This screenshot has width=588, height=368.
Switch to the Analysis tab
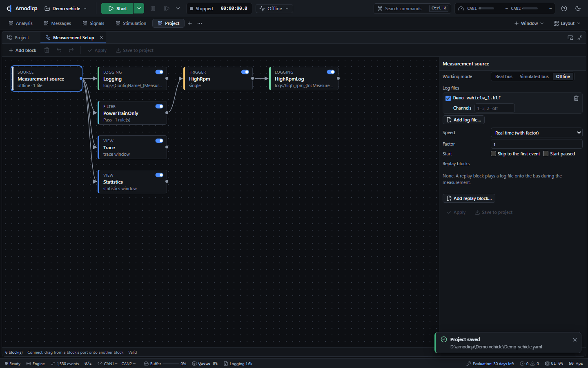[x=20, y=23]
